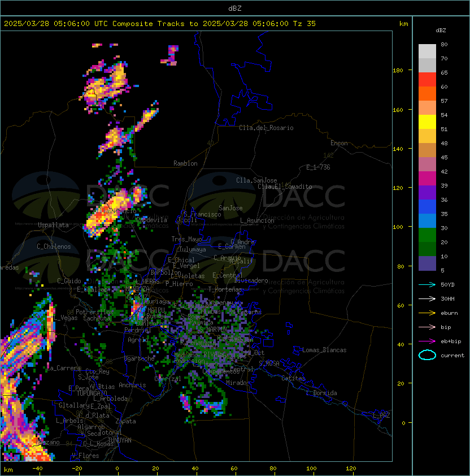Click the Clla.El_Cavadito label

[285, 187]
